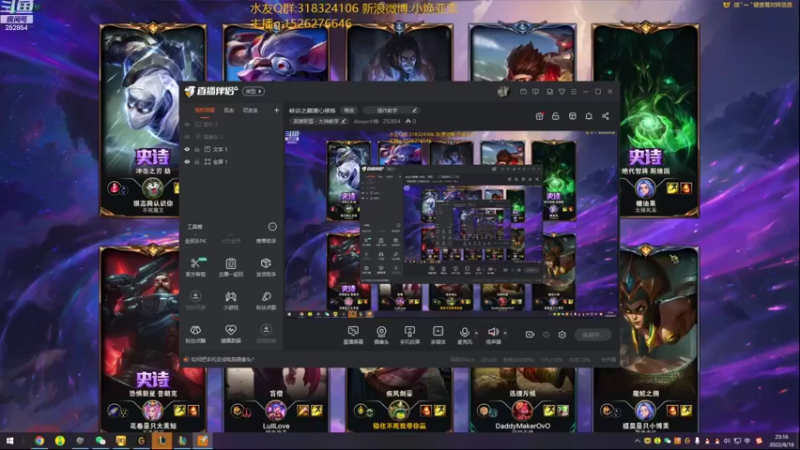This screenshot has height=450, width=800.
Task: Click the stream preview canvas
Action: tap(451, 224)
